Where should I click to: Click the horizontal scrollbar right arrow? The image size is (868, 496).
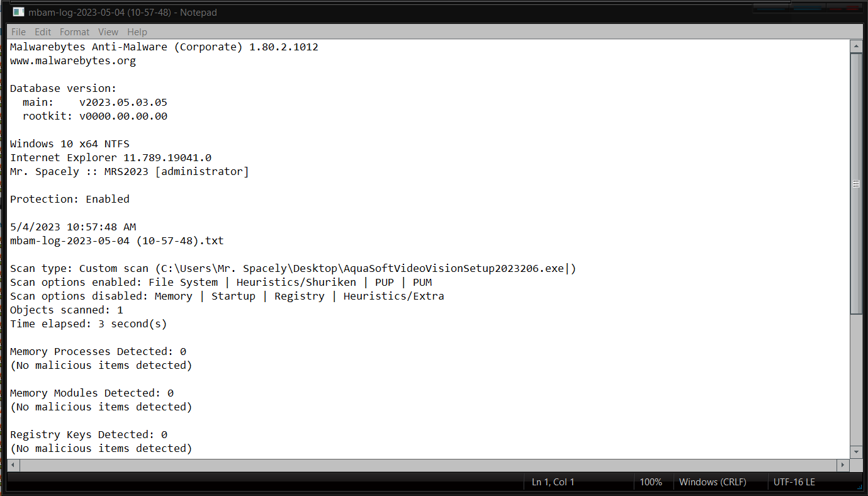pyautogui.click(x=843, y=465)
